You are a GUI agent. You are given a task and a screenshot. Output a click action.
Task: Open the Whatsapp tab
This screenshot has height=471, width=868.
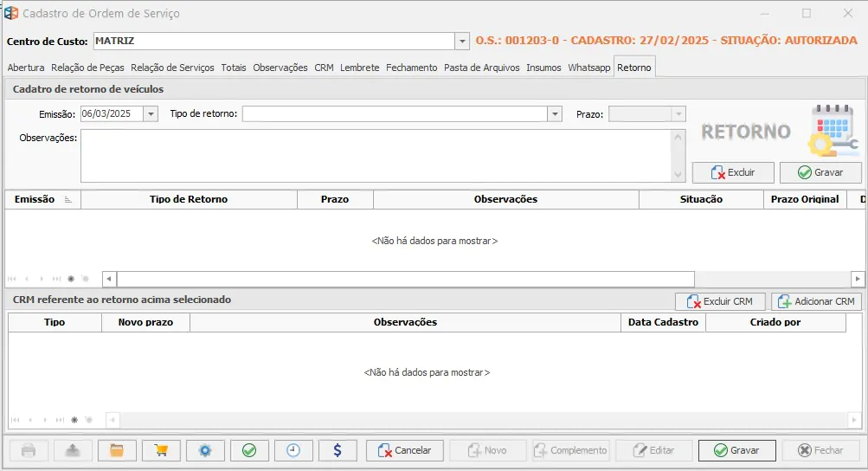[589, 68]
